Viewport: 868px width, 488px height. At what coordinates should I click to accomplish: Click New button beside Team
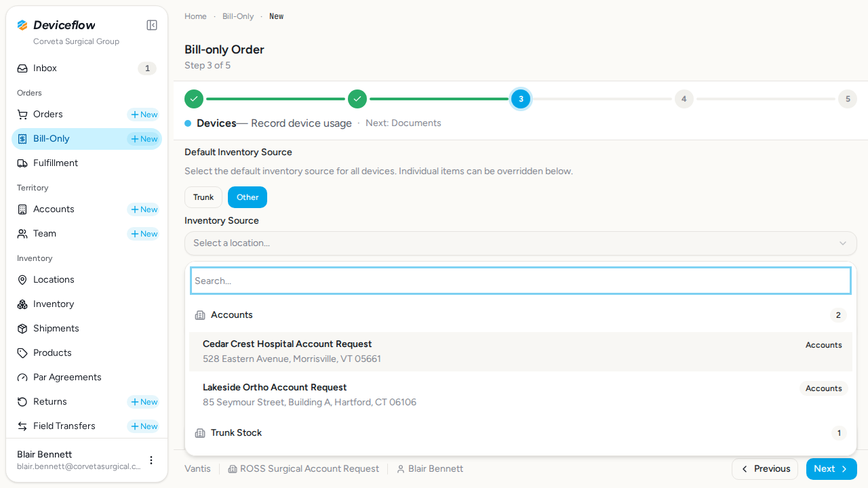pyautogui.click(x=144, y=234)
